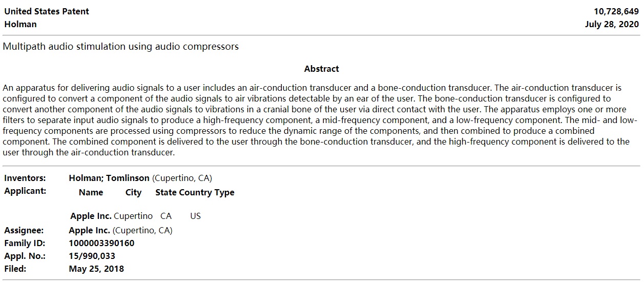The width and height of the screenshot is (644, 282).
Task: Click filed date May 25, 2018
Action: click(x=96, y=269)
